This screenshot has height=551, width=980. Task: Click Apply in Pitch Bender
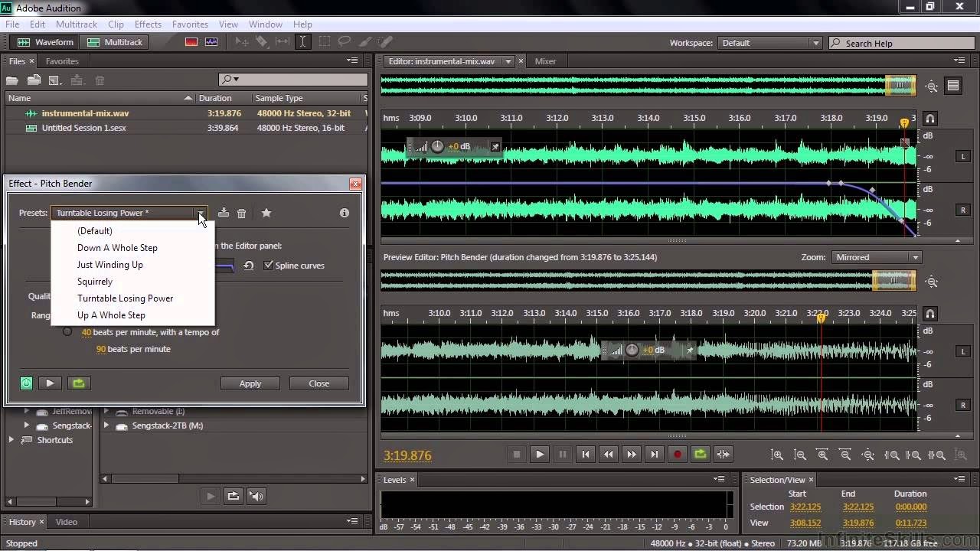pyautogui.click(x=250, y=383)
